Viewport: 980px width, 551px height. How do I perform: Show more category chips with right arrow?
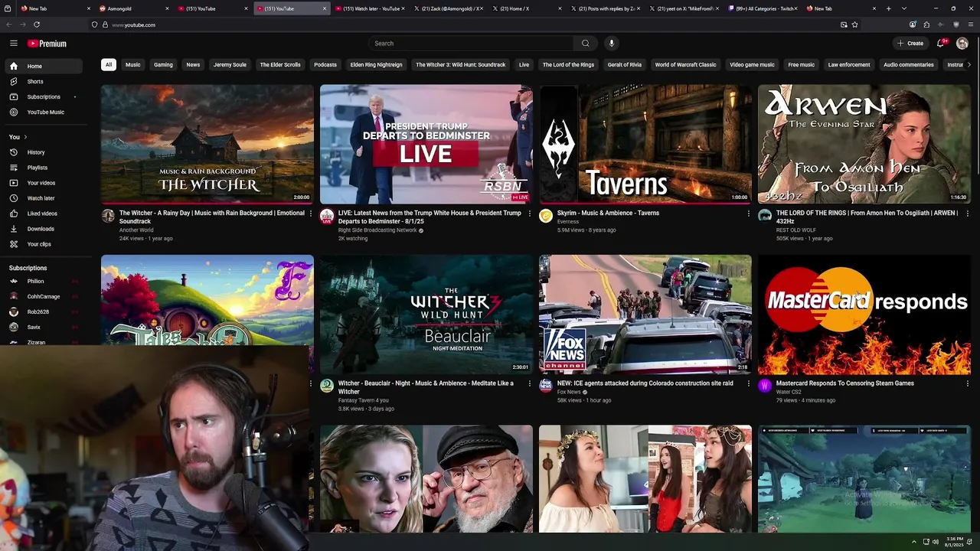click(969, 65)
